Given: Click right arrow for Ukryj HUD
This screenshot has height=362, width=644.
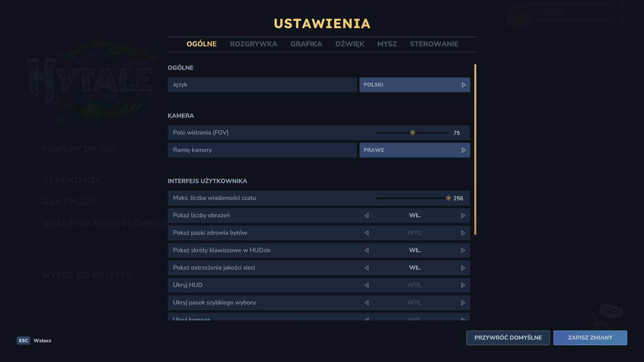Looking at the screenshot, I should [463, 285].
